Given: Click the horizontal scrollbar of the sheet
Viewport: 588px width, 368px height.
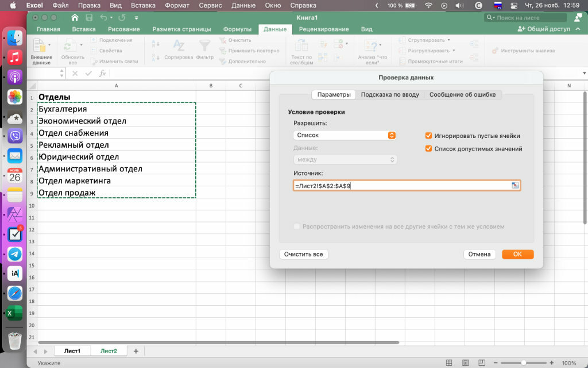Looking at the screenshot, I should (219, 343).
